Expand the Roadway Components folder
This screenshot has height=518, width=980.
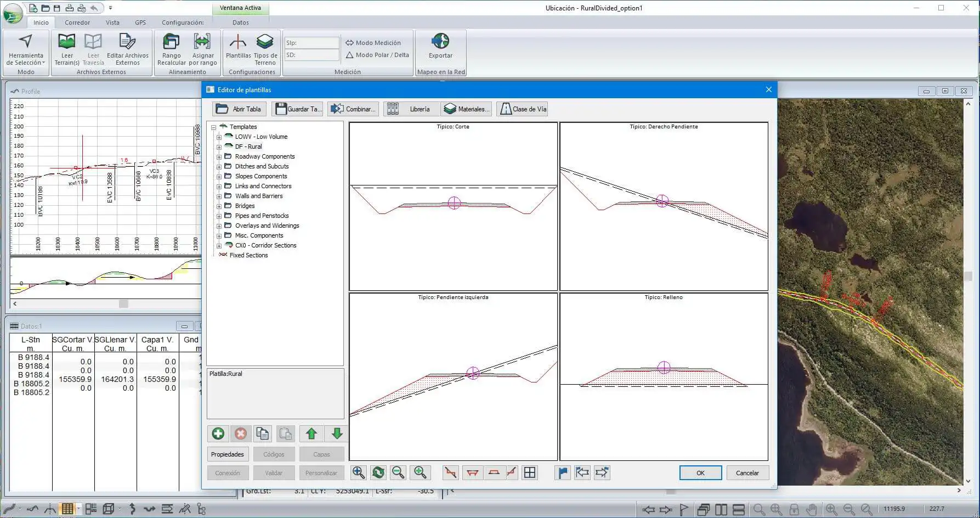[x=219, y=157]
